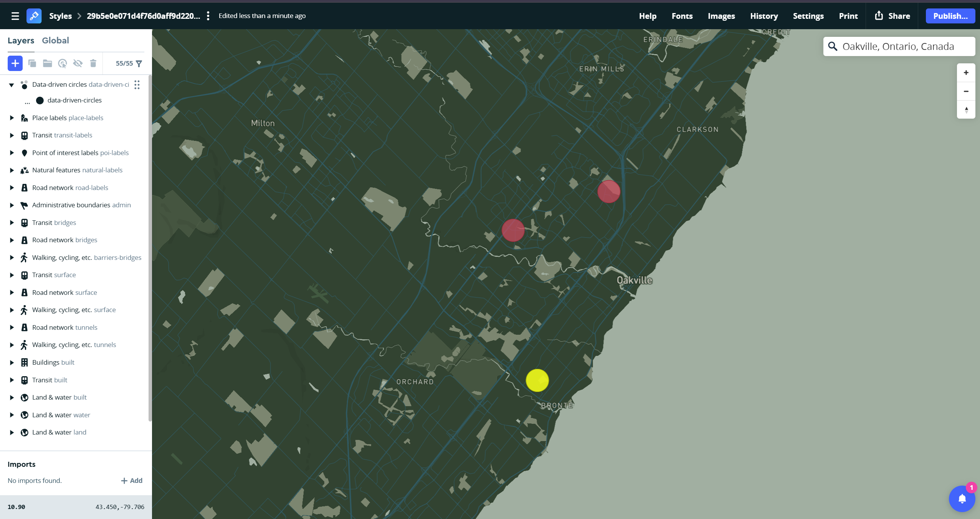The image size is (980, 519).
Task: Click the Publish button
Action: [950, 16]
